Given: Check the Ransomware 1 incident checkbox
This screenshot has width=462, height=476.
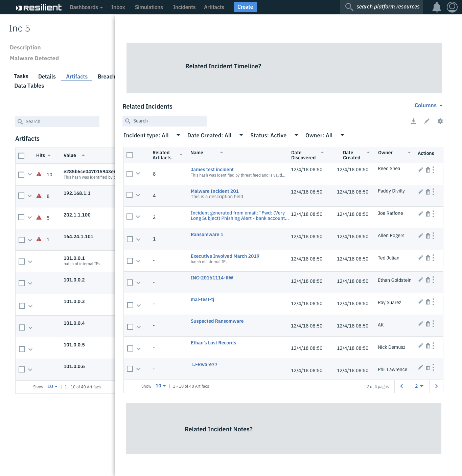Looking at the screenshot, I should tap(130, 239).
